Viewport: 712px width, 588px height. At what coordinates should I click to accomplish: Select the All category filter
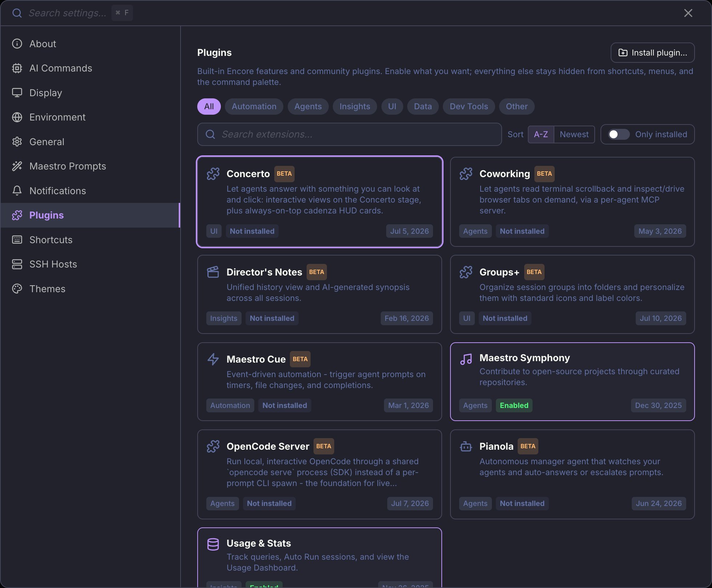[209, 106]
